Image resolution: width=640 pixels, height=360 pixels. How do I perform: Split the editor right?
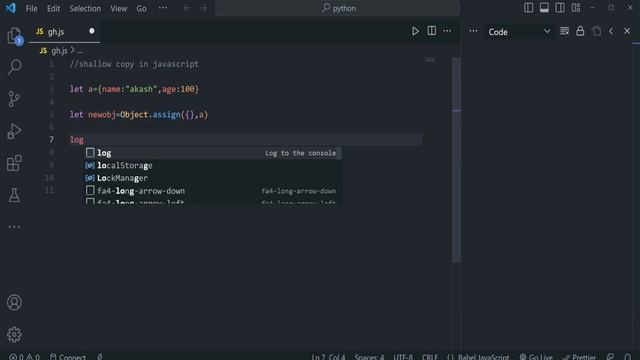point(431,31)
